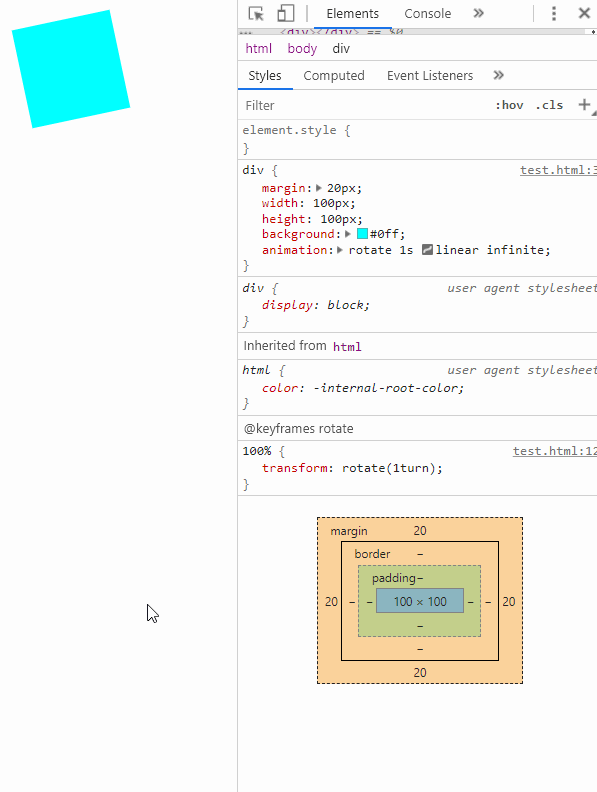Expand the animation shorthand triangle
This screenshot has height=792, width=597.
340,250
